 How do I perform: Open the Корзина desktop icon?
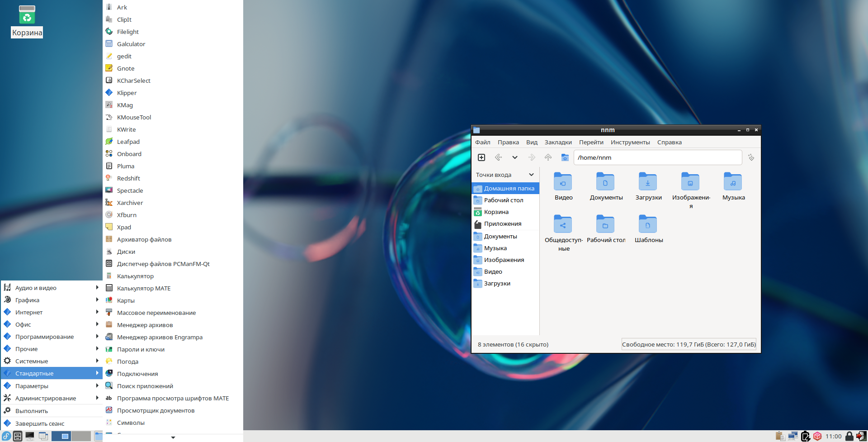27,16
